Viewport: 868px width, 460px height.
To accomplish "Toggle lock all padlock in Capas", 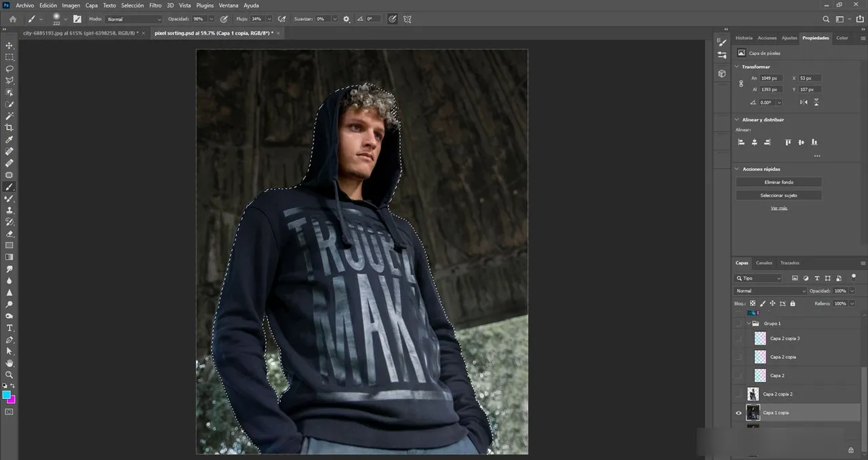I will click(x=792, y=303).
